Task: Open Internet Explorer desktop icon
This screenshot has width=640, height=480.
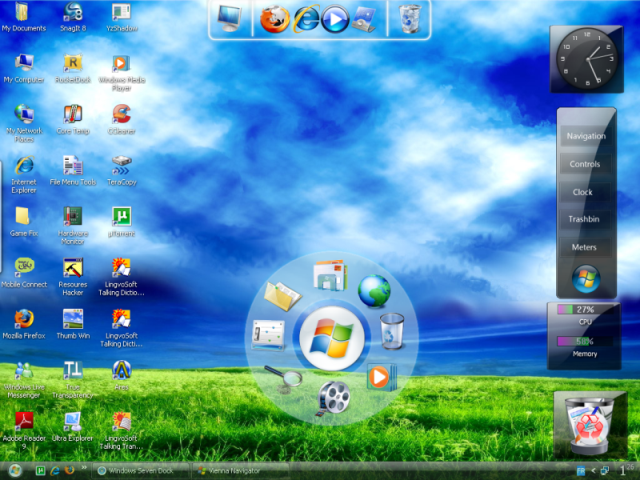Action: pos(23,175)
